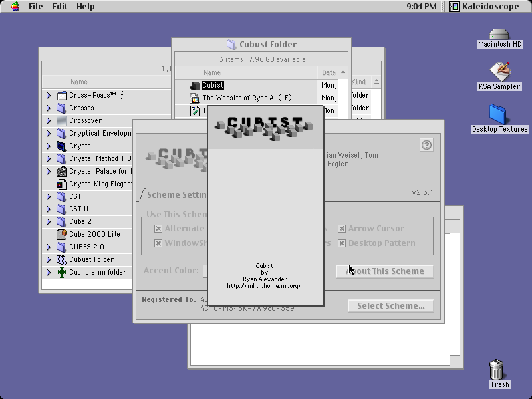532x399 pixels.
Task: Click the help question mark button in Kaleidoscope
Action: [x=426, y=145]
